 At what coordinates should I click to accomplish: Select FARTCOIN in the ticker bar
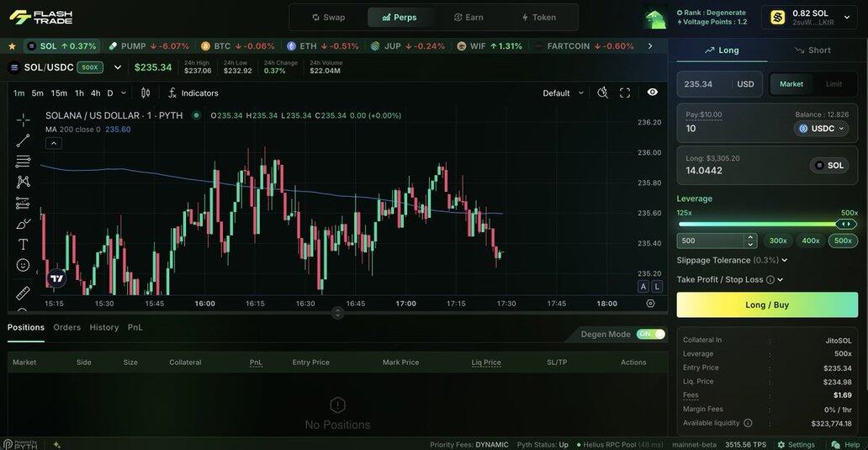[x=585, y=46]
